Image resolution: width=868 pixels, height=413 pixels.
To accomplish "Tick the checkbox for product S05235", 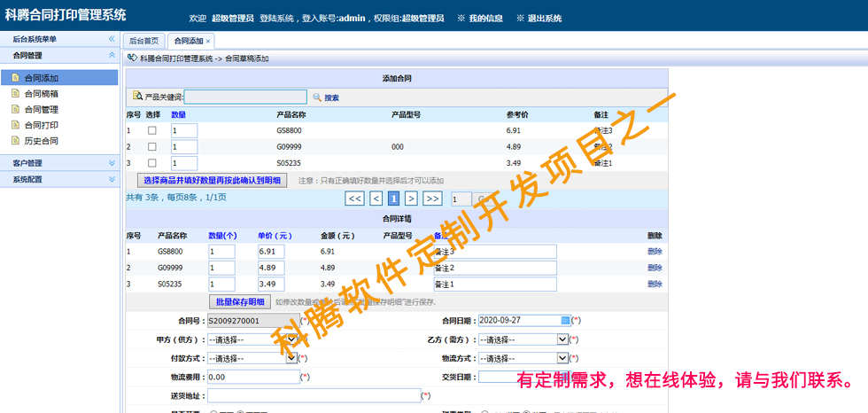I will click(x=152, y=163).
